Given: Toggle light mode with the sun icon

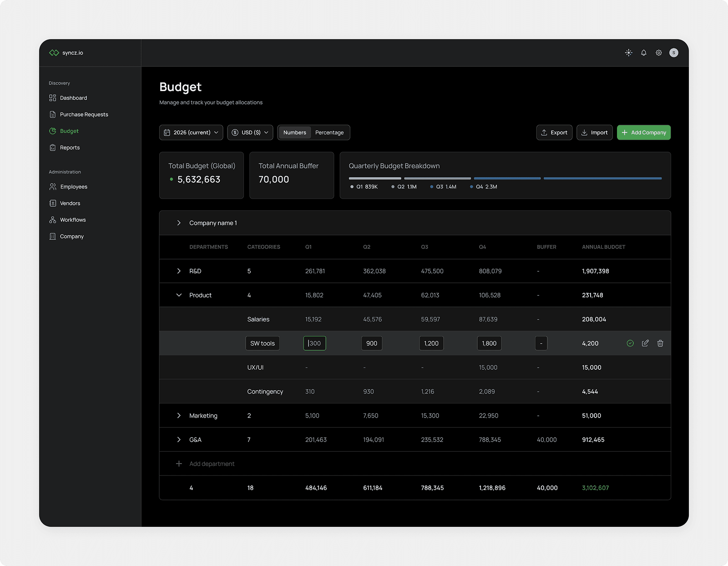Looking at the screenshot, I should pos(628,52).
